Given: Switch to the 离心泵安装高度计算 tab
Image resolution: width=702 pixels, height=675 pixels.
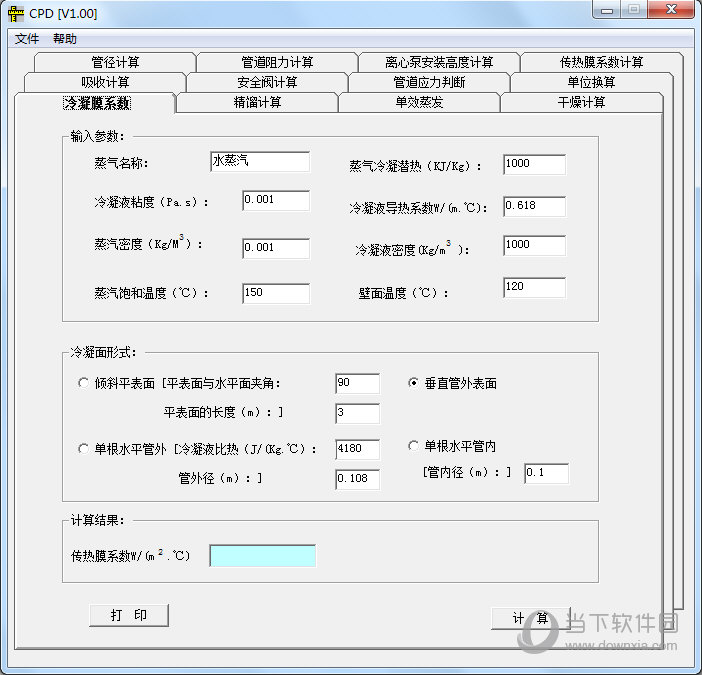Looking at the screenshot, I should (439, 62).
